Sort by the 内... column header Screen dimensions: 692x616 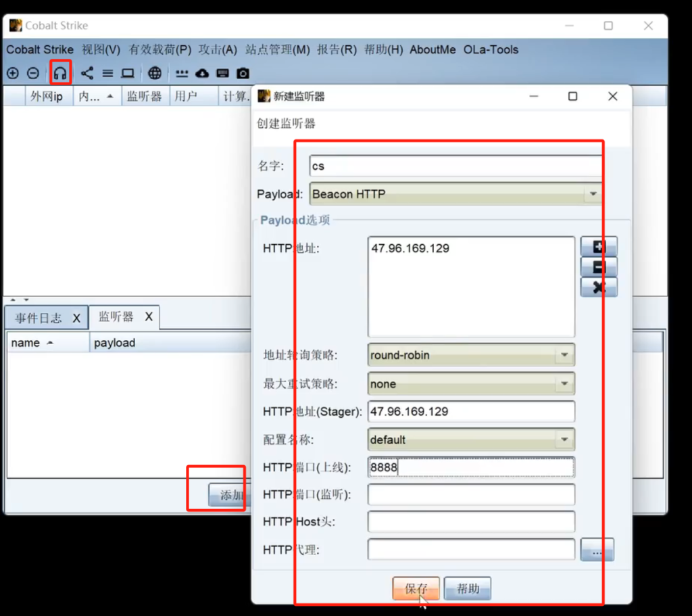97,96
